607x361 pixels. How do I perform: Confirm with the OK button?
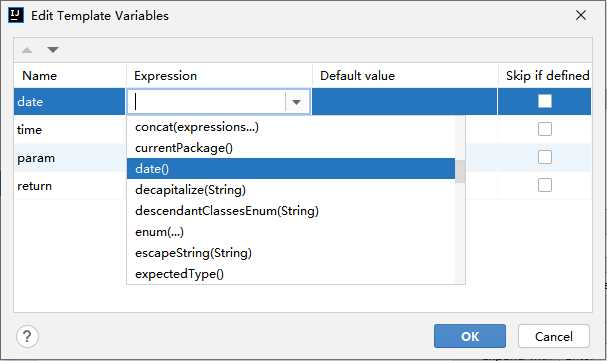pyautogui.click(x=470, y=336)
